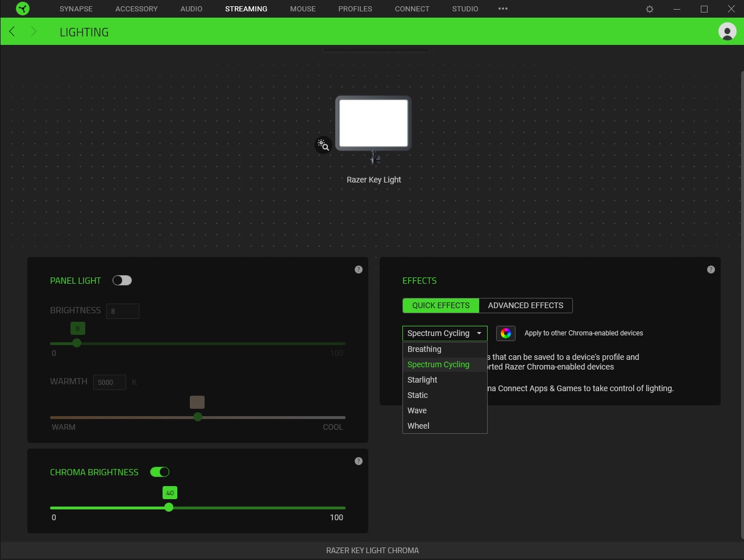Screen dimensions: 744x560
Task: Open the user account avatar
Action: [x=727, y=31]
